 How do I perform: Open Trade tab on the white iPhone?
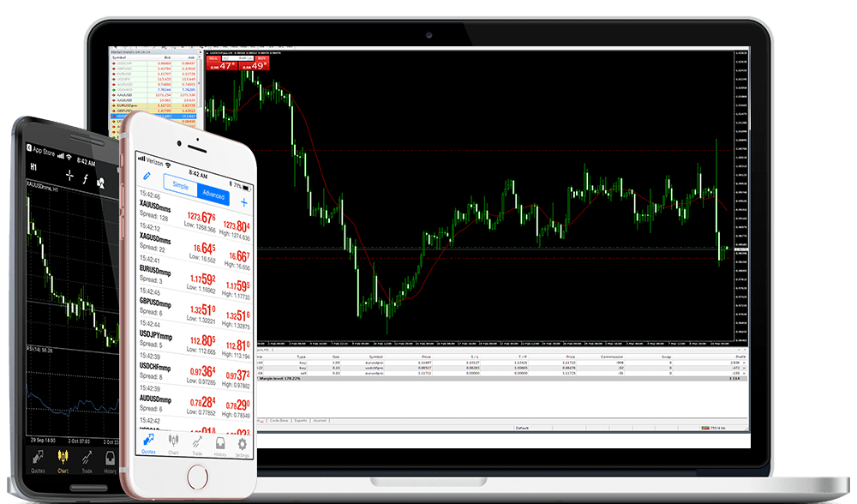tap(197, 445)
